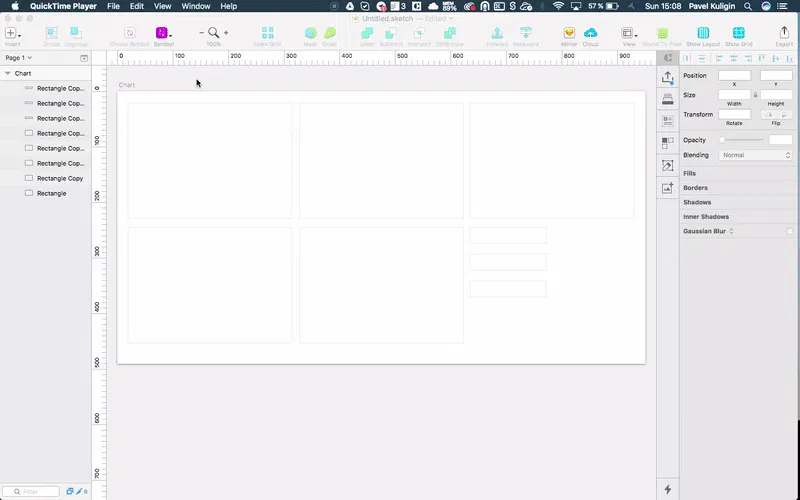The height and width of the screenshot is (500, 800).
Task: Click the Size Height input field
Action: click(x=776, y=95)
